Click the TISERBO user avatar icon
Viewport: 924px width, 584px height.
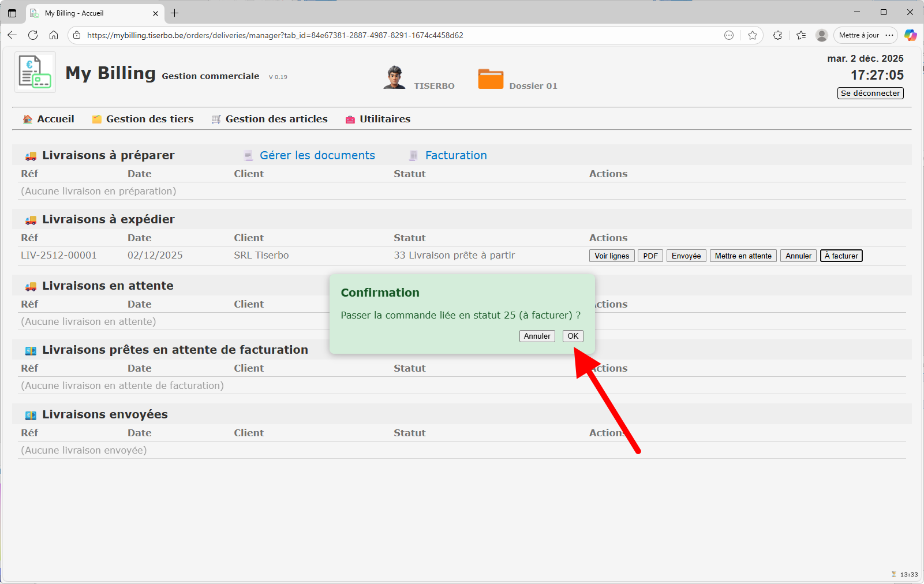pyautogui.click(x=394, y=77)
